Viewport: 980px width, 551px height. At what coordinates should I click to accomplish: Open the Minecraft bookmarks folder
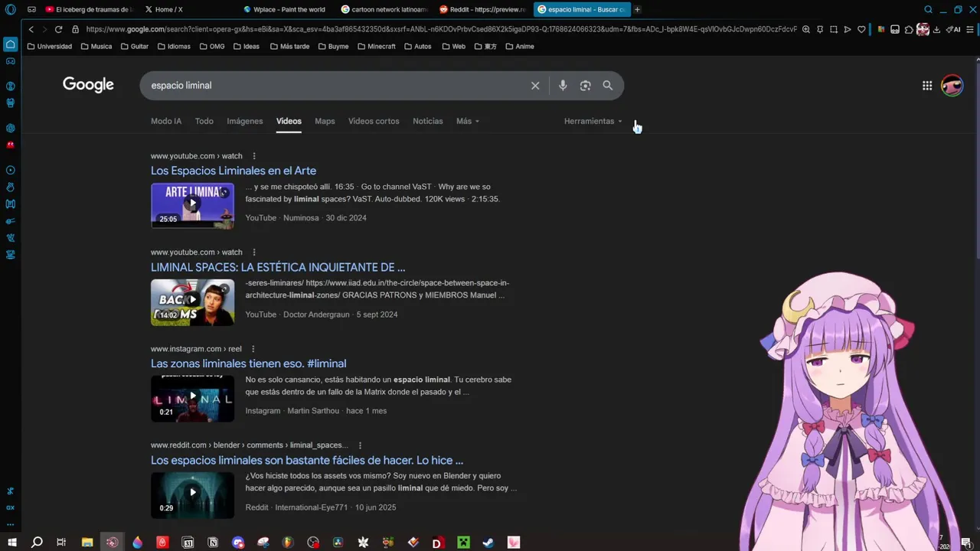tap(376, 46)
